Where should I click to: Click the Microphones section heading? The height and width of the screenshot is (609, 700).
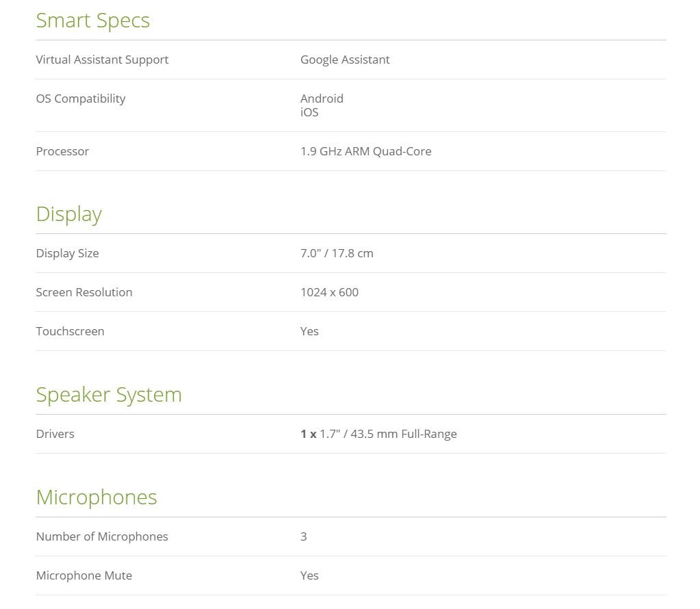click(x=96, y=497)
